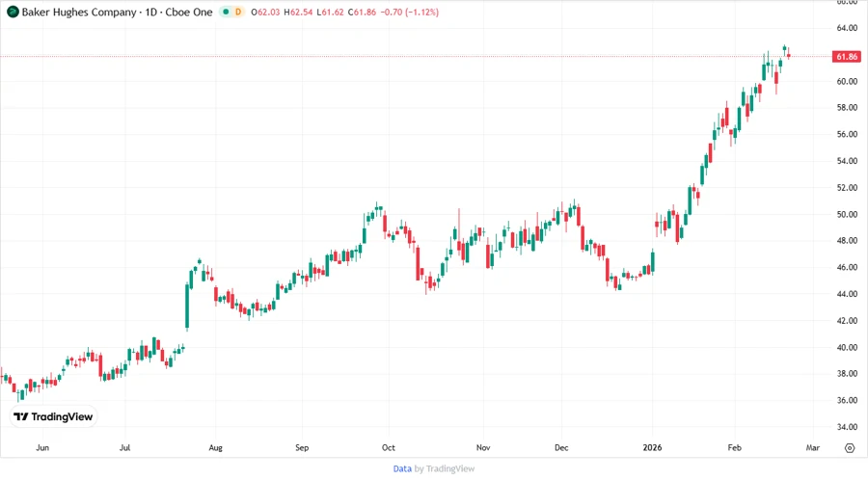The width and height of the screenshot is (868, 480).
Task: Click the low value L61.62
Action: coord(330,13)
